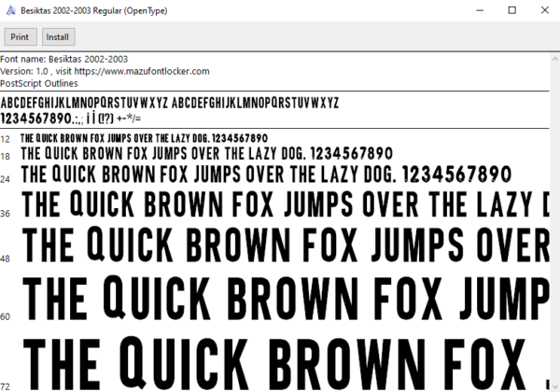Viewport: 560px width, 392px height.
Task: Click the font viewer app icon in title bar
Action: point(11,10)
